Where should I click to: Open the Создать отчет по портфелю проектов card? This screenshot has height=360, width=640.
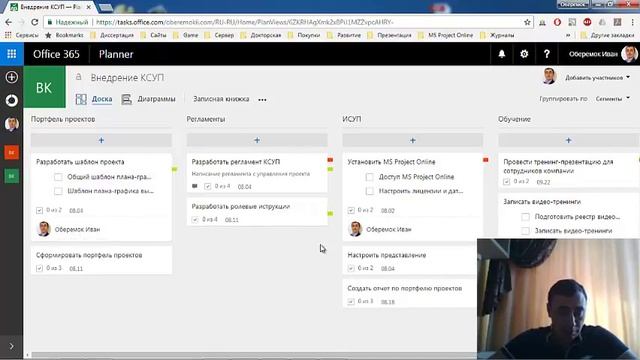(409, 294)
